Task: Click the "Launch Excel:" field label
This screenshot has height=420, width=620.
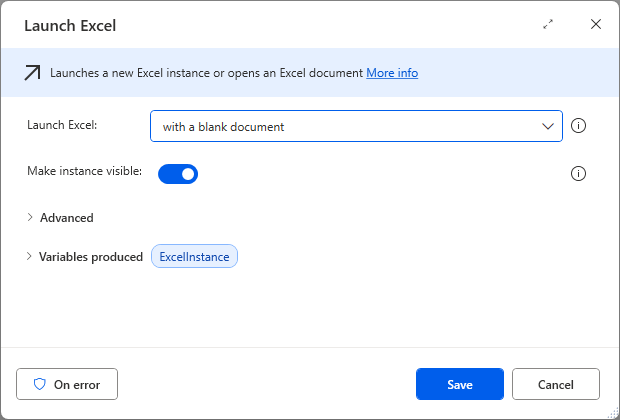Action: click(62, 125)
